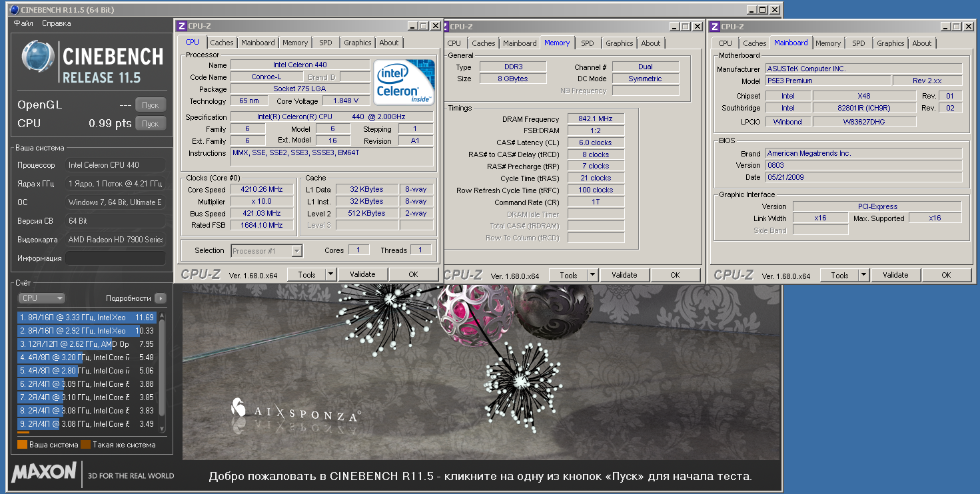The width and height of the screenshot is (980, 494).
Task: Click the ranking list scrollbar
Action: (162, 371)
